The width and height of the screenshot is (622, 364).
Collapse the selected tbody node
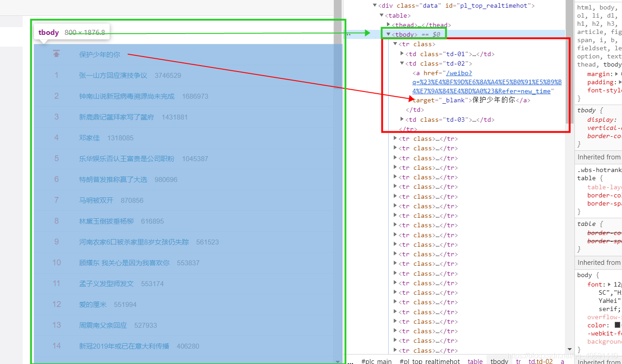point(388,34)
